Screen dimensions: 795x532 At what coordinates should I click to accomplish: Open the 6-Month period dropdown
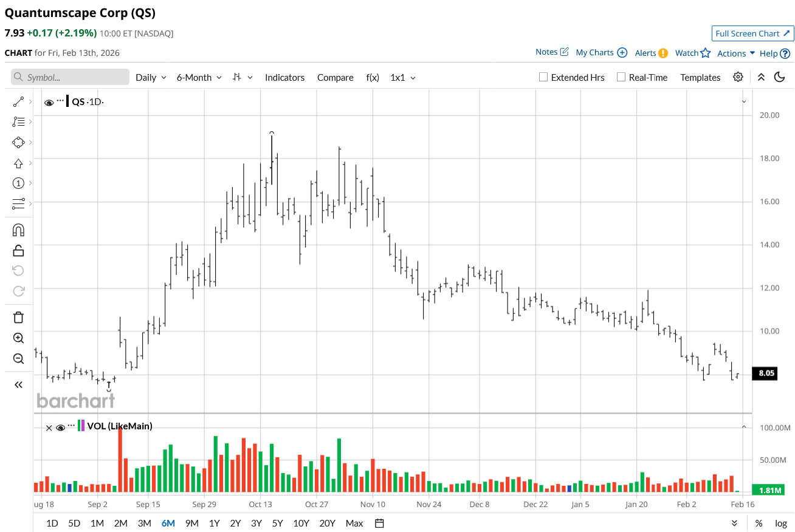199,77
